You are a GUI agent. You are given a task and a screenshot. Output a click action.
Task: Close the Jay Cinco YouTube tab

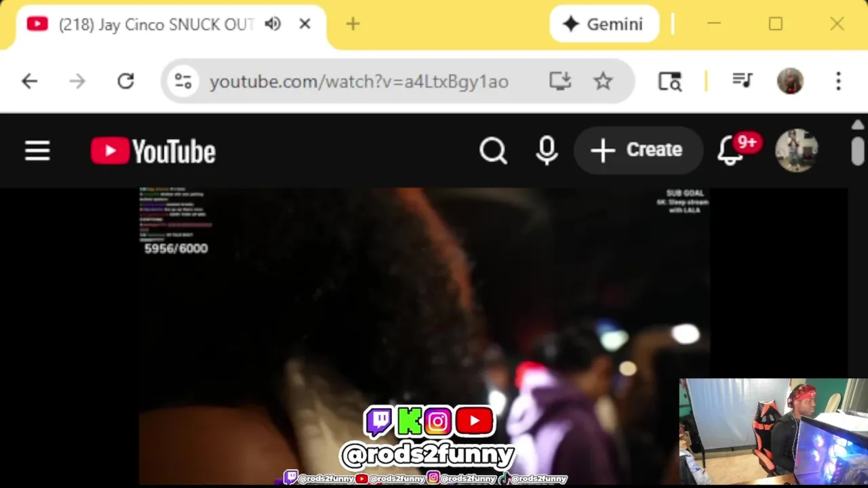tap(304, 24)
